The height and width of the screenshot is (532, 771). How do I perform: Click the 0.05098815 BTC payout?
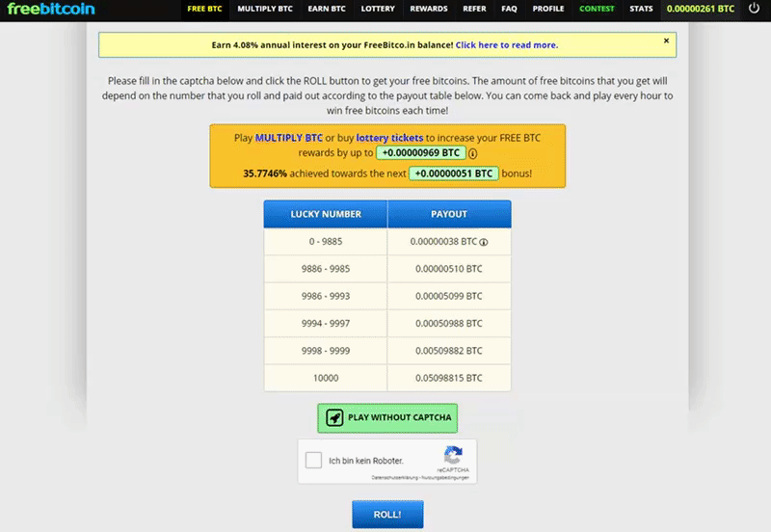[449, 378]
